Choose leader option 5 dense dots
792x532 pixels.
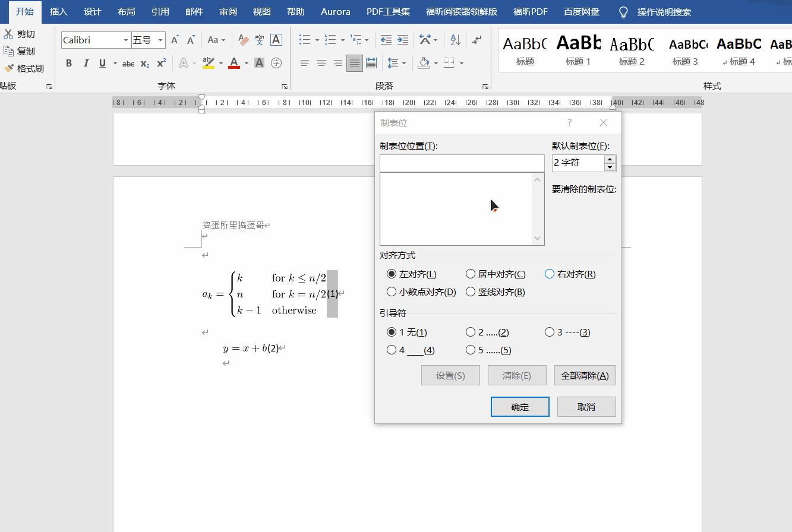coord(488,350)
